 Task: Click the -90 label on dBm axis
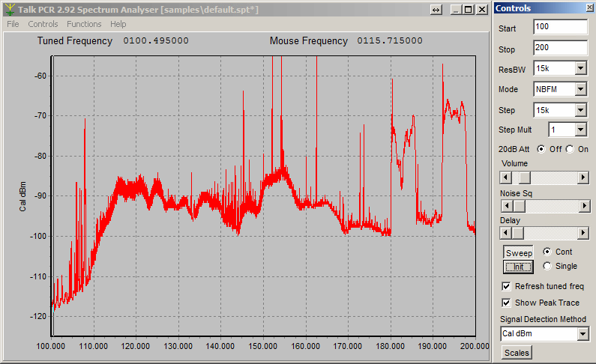39,195
